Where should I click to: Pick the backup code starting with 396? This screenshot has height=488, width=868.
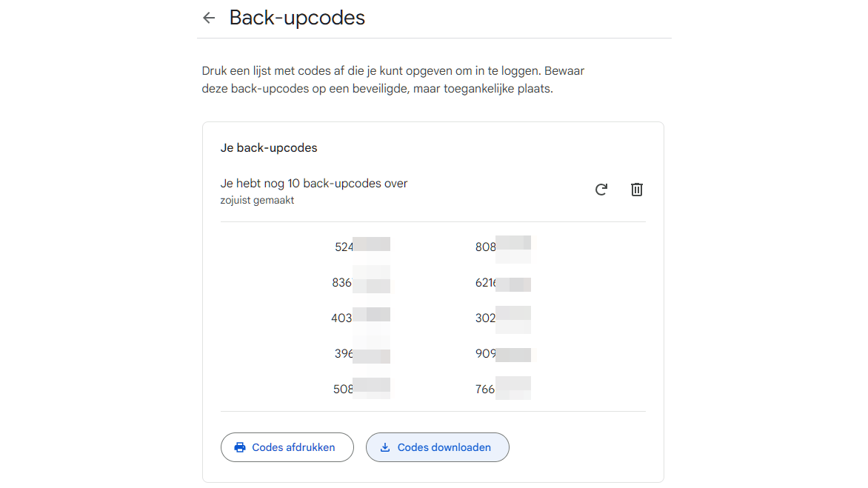(362, 354)
